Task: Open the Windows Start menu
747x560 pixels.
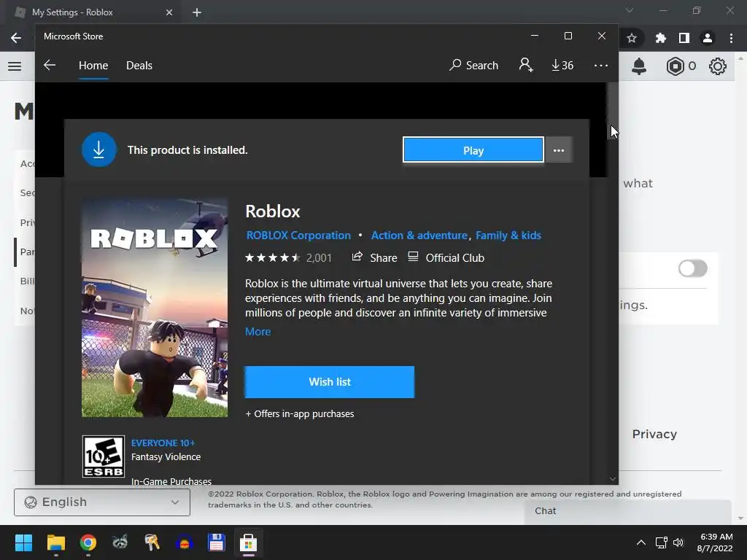Action: [23, 542]
